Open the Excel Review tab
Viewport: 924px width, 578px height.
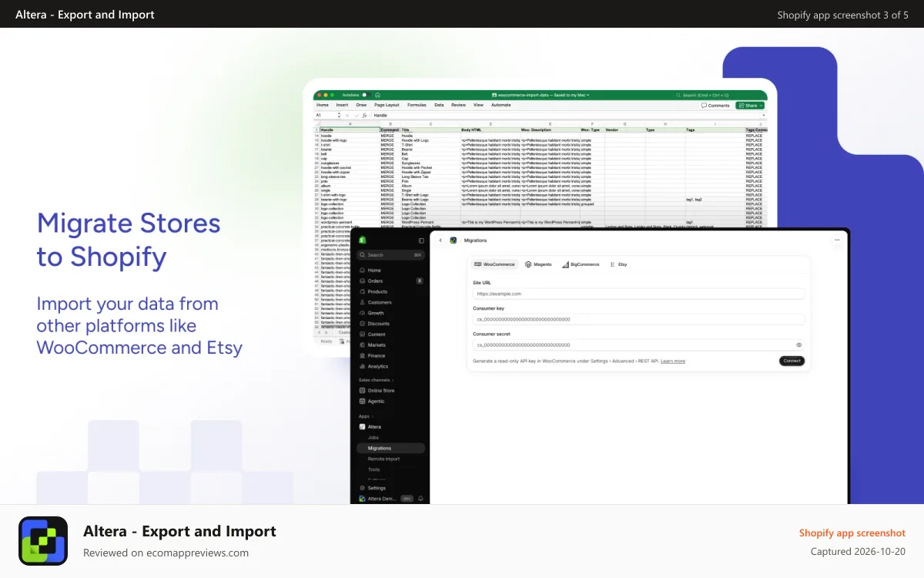point(459,105)
